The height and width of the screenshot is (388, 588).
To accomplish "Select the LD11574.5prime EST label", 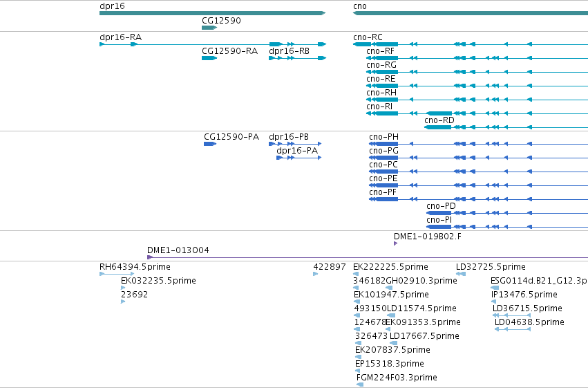I will [421, 308].
